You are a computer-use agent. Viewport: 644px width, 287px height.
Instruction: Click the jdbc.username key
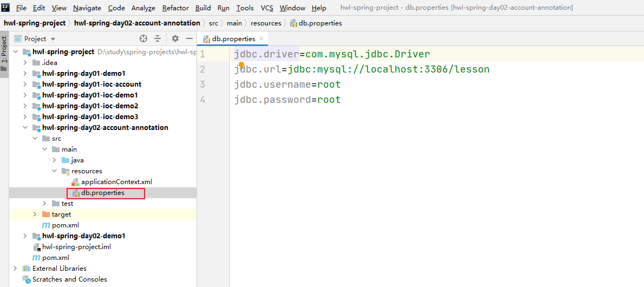(273, 84)
